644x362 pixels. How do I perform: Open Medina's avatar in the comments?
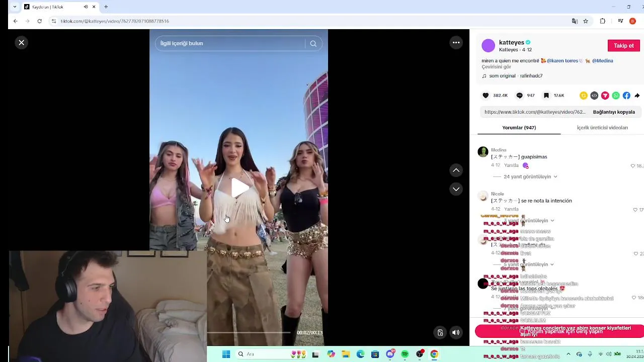(x=483, y=152)
